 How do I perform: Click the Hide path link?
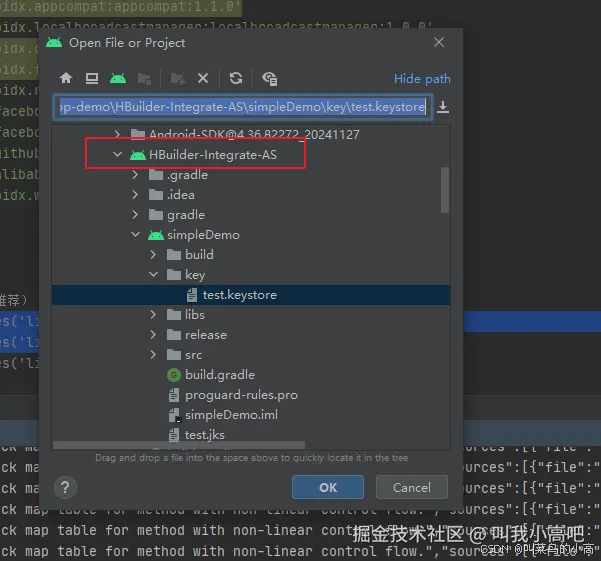422,79
